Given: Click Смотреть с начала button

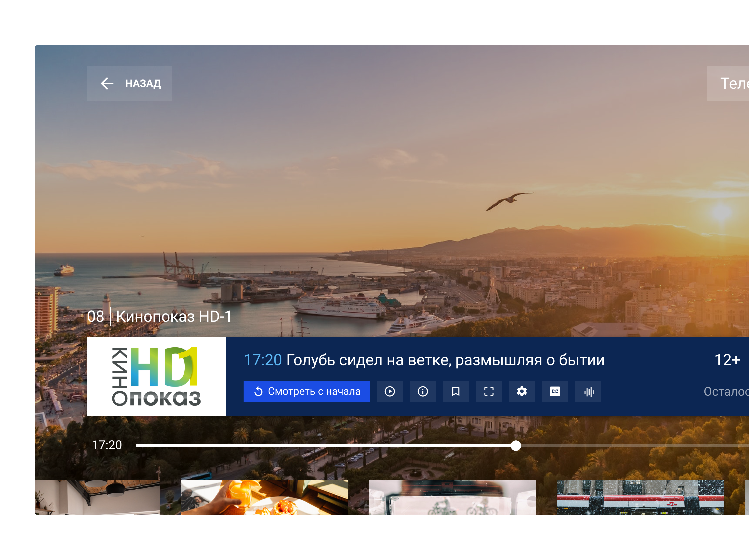Looking at the screenshot, I should pos(306,392).
